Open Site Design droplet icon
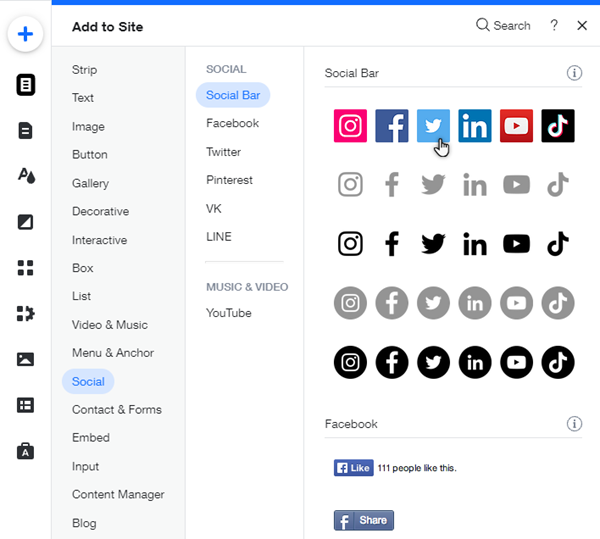The width and height of the screenshot is (600, 539). (26, 176)
